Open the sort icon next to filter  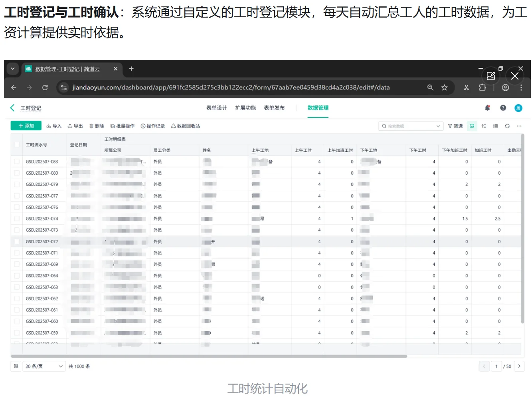point(484,126)
